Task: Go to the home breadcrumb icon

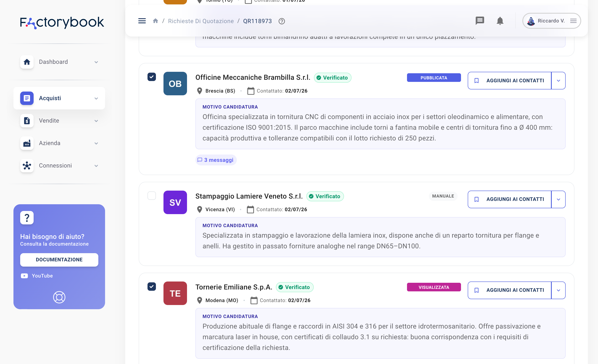Action: tap(155, 21)
